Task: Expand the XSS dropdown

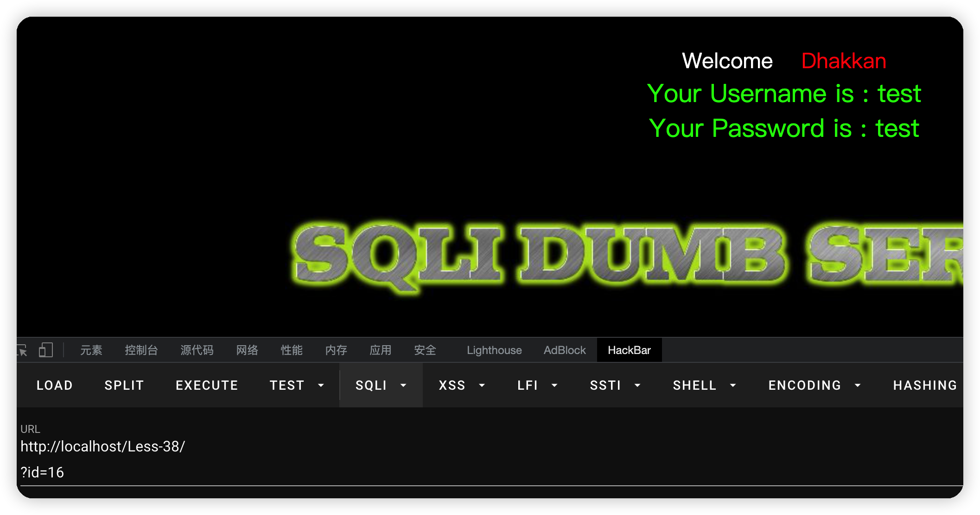Action: (462, 385)
